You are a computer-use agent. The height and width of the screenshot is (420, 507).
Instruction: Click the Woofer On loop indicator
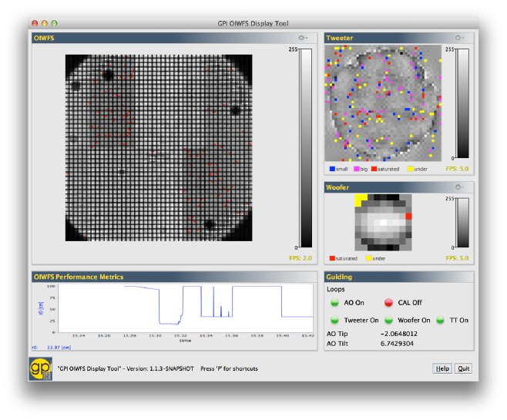click(x=390, y=320)
